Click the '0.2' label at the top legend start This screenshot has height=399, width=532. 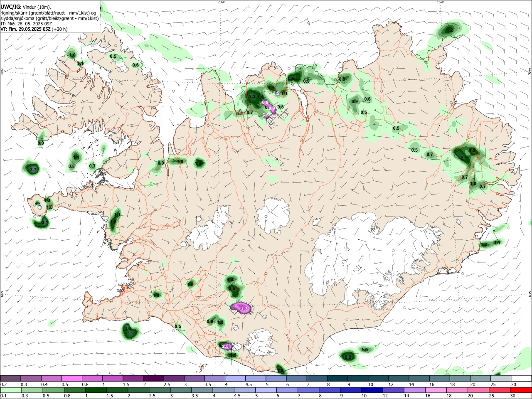coord(4,384)
